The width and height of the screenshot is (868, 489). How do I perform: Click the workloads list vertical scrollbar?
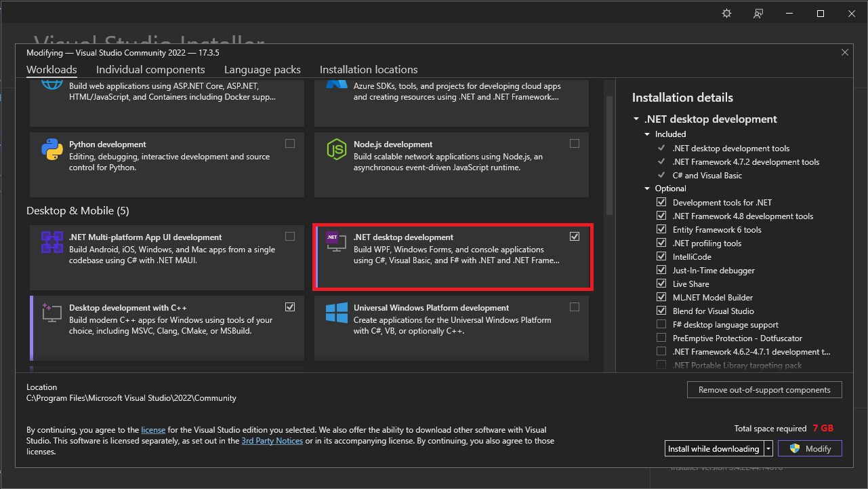click(608, 155)
